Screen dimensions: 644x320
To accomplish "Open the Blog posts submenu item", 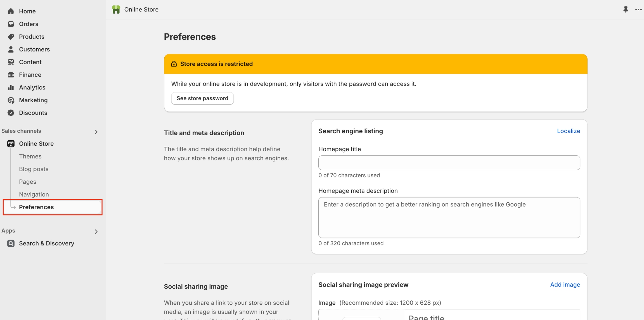I will (34, 169).
